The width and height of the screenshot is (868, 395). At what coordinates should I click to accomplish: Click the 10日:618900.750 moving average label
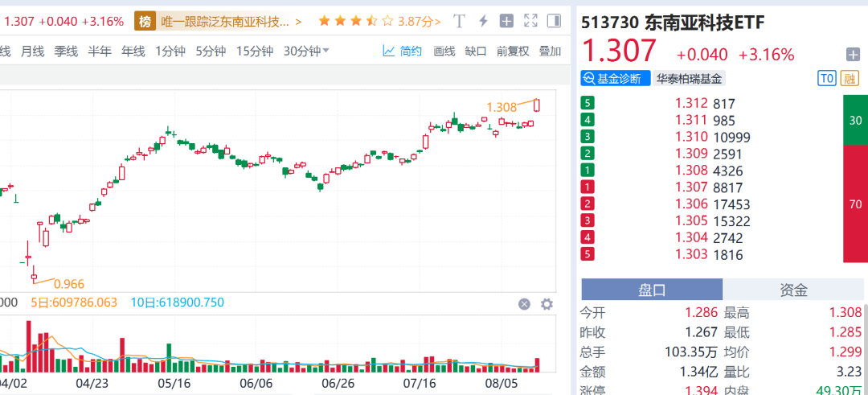tap(177, 302)
